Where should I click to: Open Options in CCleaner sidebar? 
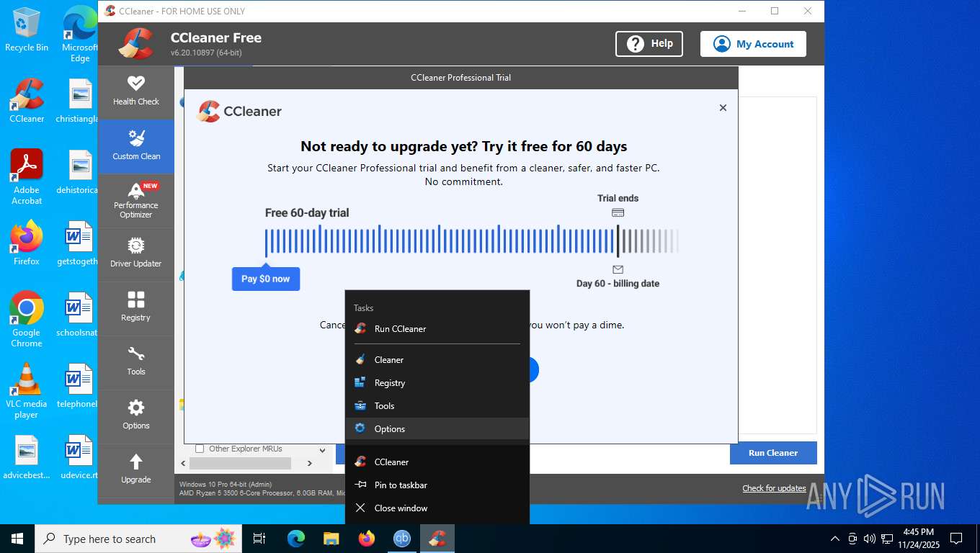[x=135, y=416]
